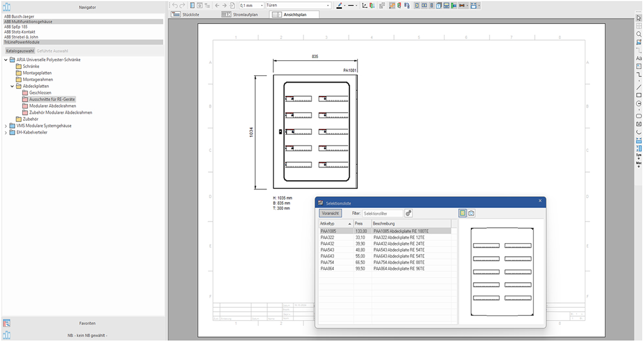Choose the text 'Aa' tool
The height and width of the screenshot is (342, 644).
pos(639,59)
